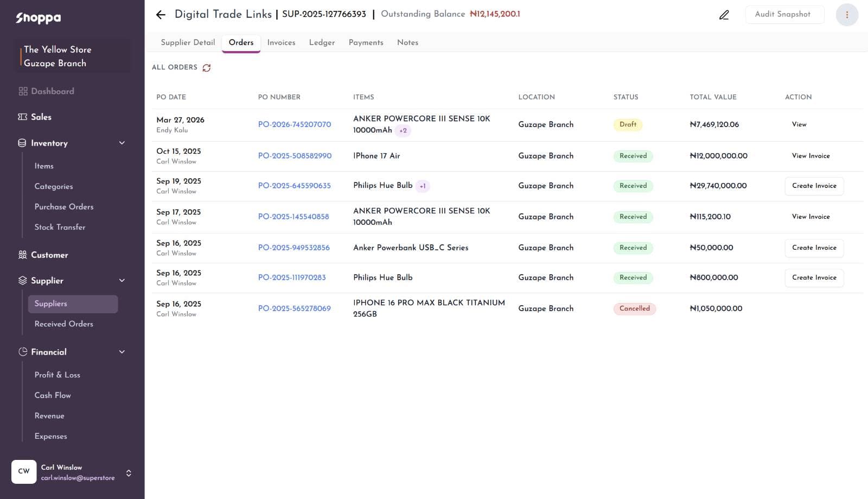Open Purchase Orders in sidebar

[x=64, y=207]
